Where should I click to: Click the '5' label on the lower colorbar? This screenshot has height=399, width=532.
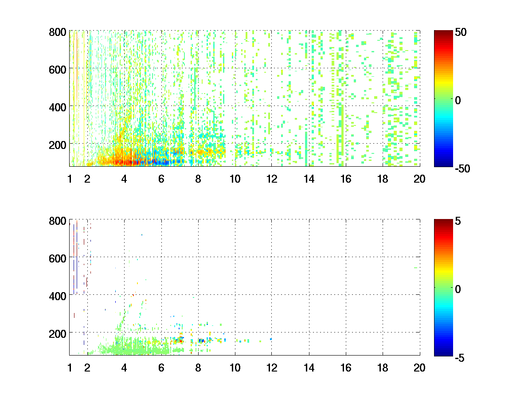coord(459,221)
